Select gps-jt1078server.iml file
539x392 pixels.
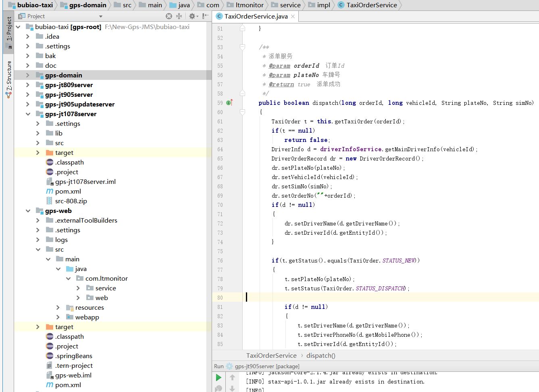tap(85, 182)
